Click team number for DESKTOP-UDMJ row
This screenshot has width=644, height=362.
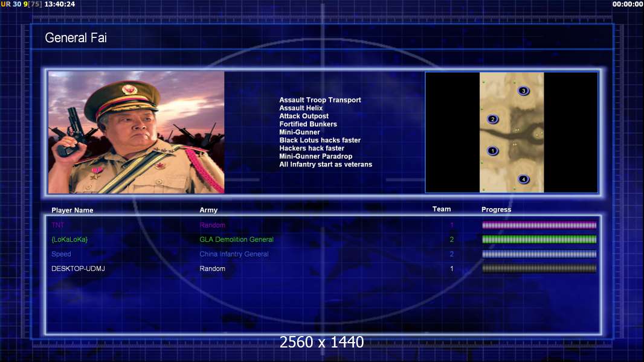click(x=451, y=268)
